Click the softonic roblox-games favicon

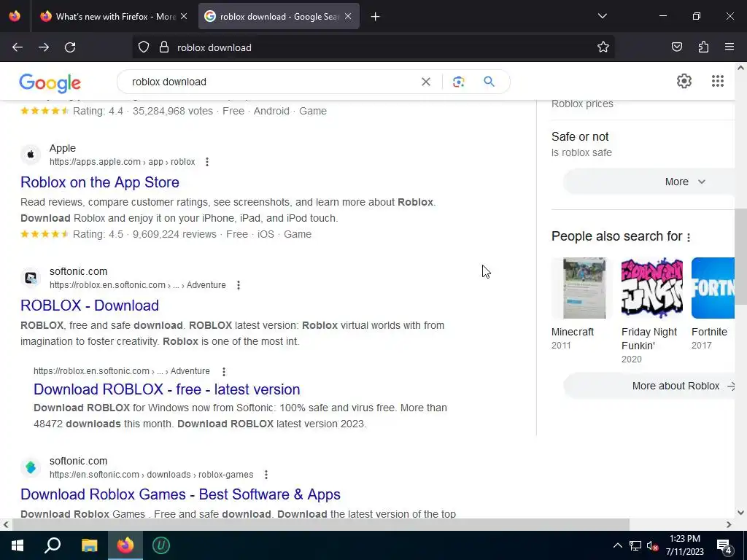[x=31, y=467]
